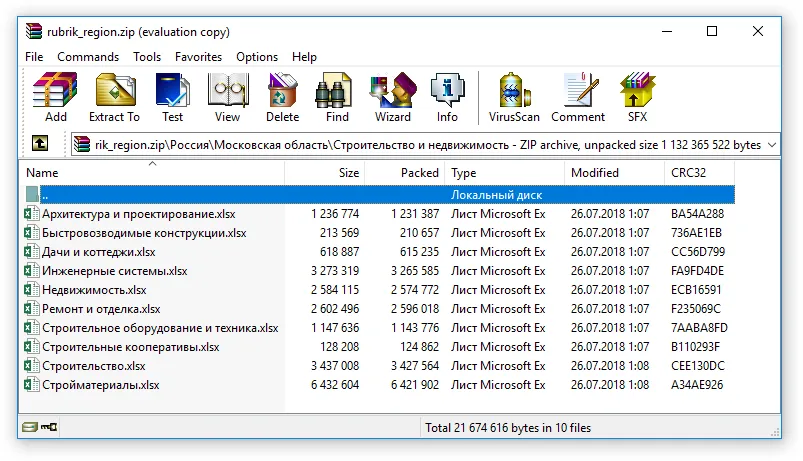Click the parent folder ".." row
The width and height of the screenshot is (803, 461).
(x=46, y=195)
